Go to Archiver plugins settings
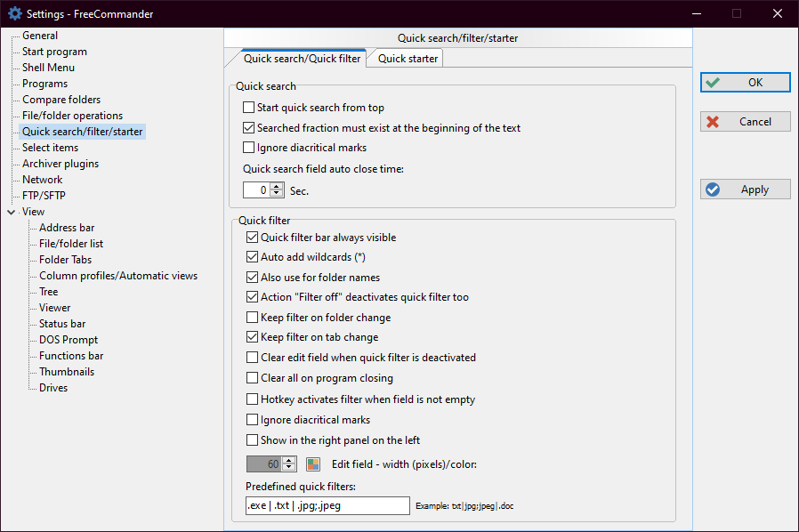799x532 pixels. pos(61,164)
